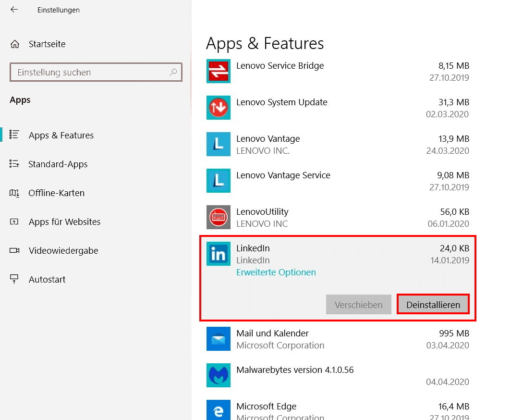The width and height of the screenshot is (511, 420).
Task: Click the LinkedIn app icon
Action: tap(219, 254)
